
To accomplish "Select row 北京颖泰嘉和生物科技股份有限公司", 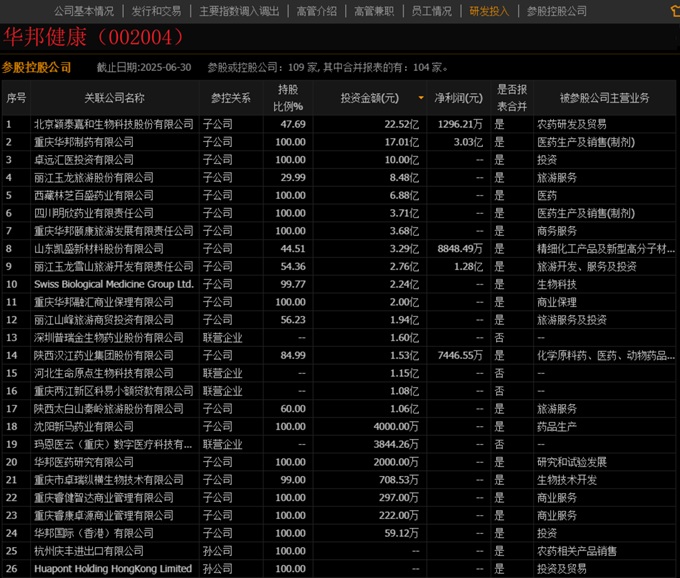I will pos(339,124).
